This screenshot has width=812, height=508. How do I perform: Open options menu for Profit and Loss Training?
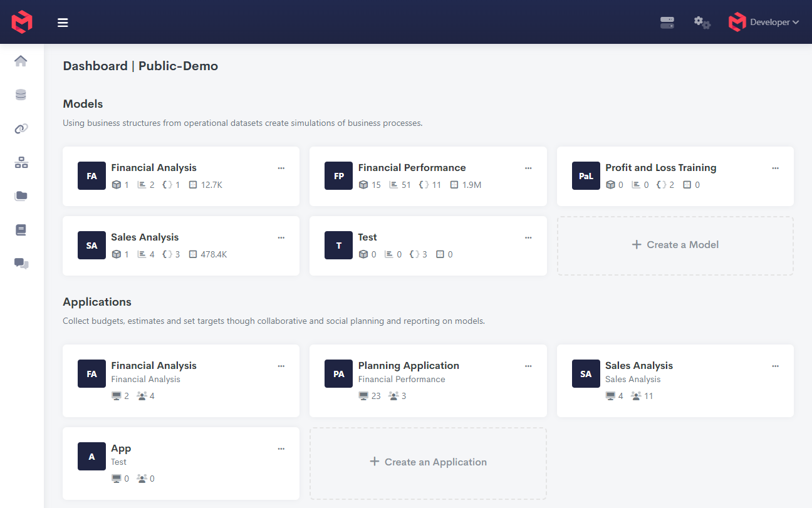pos(775,168)
